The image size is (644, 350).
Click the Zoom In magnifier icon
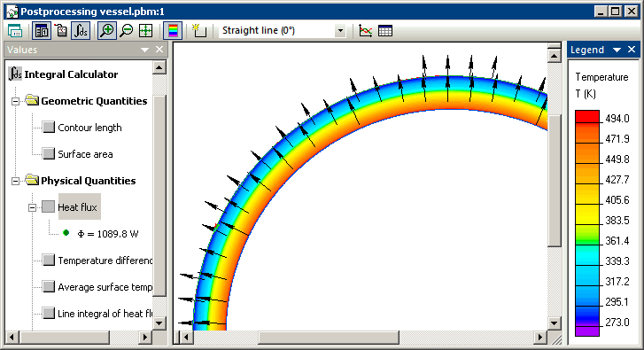click(x=107, y=31)
